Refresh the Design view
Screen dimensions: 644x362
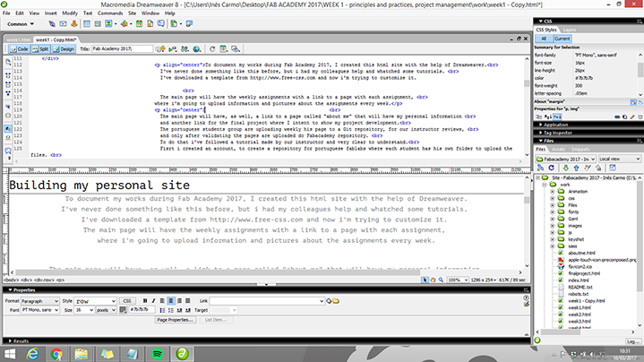click(212, 49)
